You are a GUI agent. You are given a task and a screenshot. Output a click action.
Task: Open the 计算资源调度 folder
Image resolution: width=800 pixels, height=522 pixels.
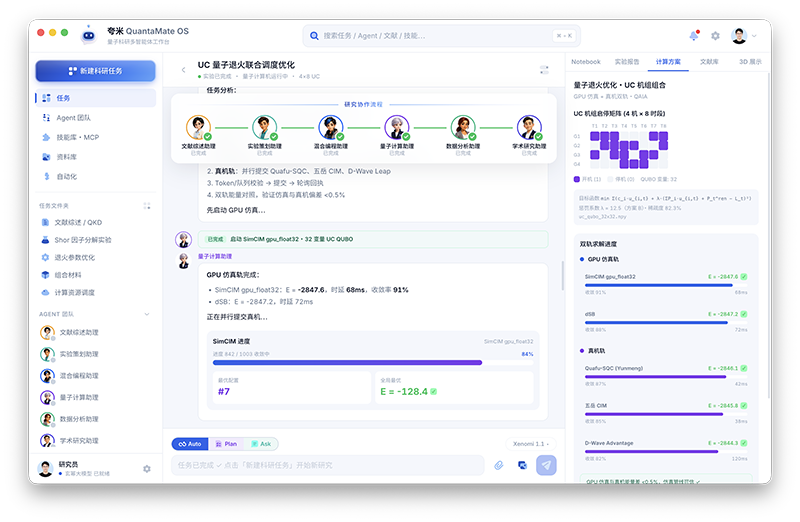[95, 292]
